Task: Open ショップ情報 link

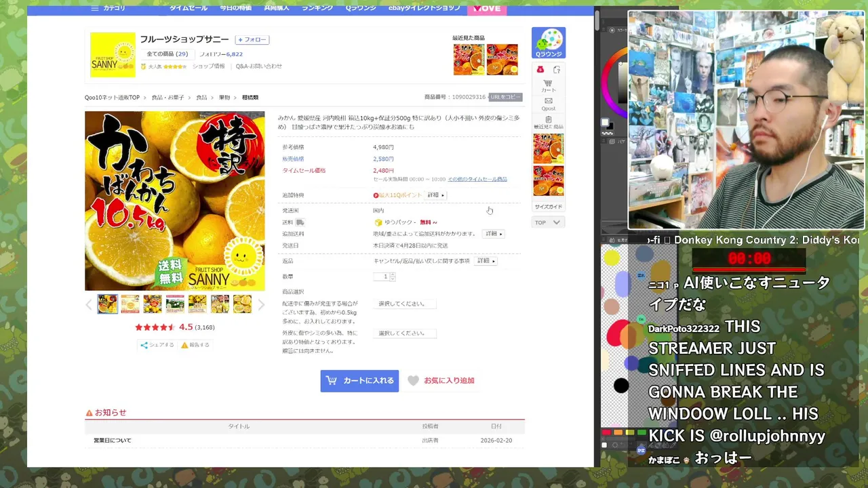Action: [208, 66]
